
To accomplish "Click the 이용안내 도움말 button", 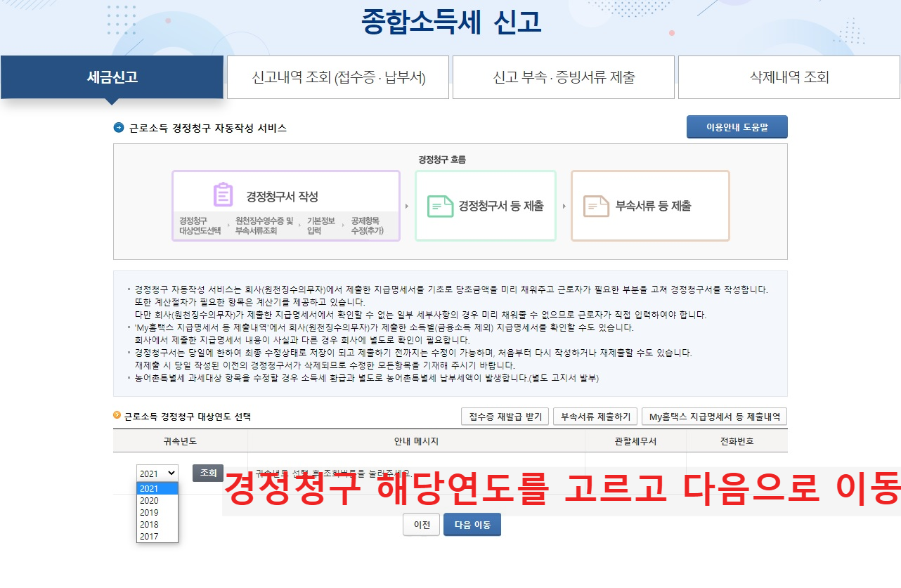I will (x=737, y=127).
